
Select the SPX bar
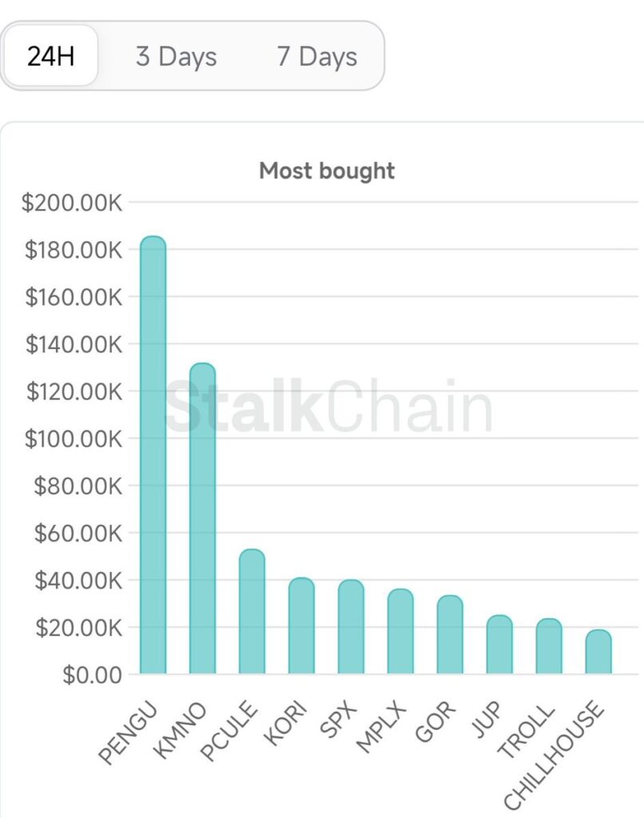click(x=351, y=627)
